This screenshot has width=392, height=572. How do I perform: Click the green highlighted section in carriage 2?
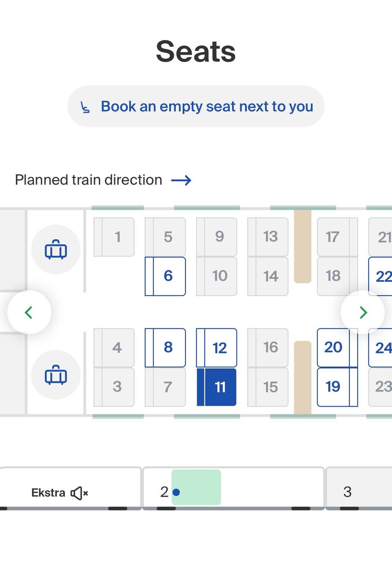click(x=196, y=487)
